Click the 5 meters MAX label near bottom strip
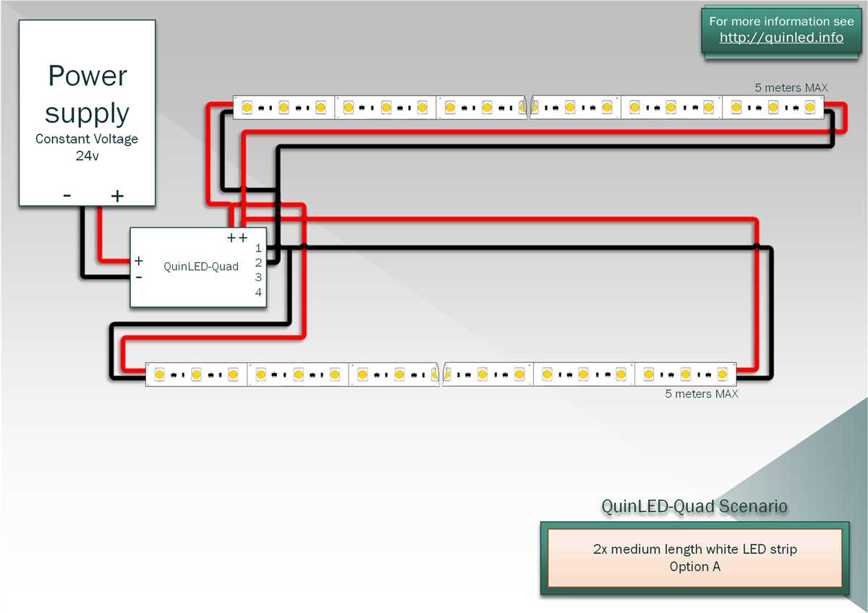868x613 pixels. tap(702, 394)
